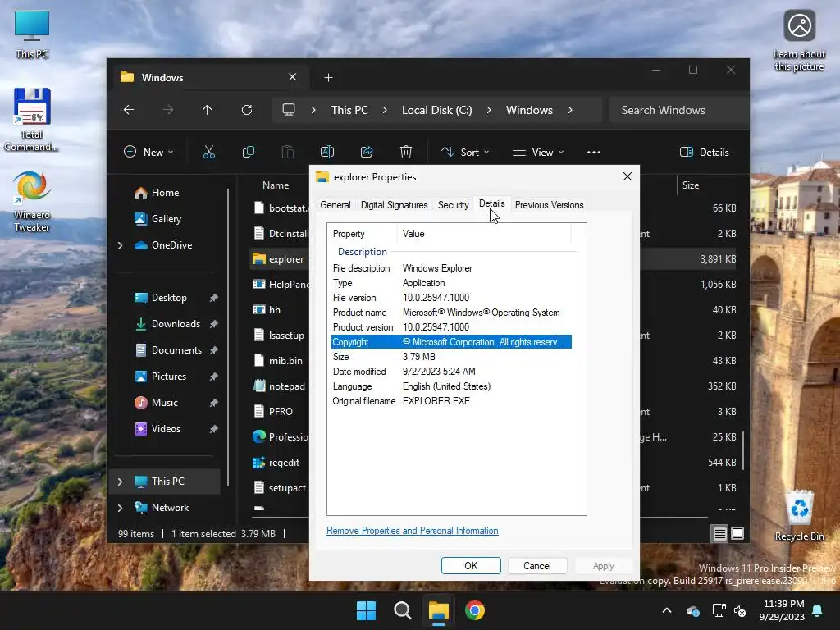The height and width of the screenshot is (630, 840).
Task: Click chevron after Local Disk (C:) breadcrumb
Action: (489, 110)
